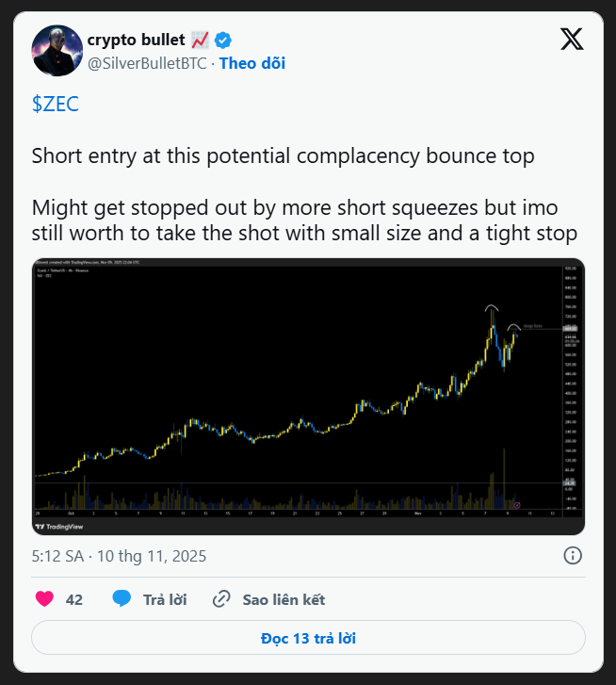Image resolution: width=616 pixels, height=685 pixels.
Task: Click the like count 42
Action: (74, 599)
